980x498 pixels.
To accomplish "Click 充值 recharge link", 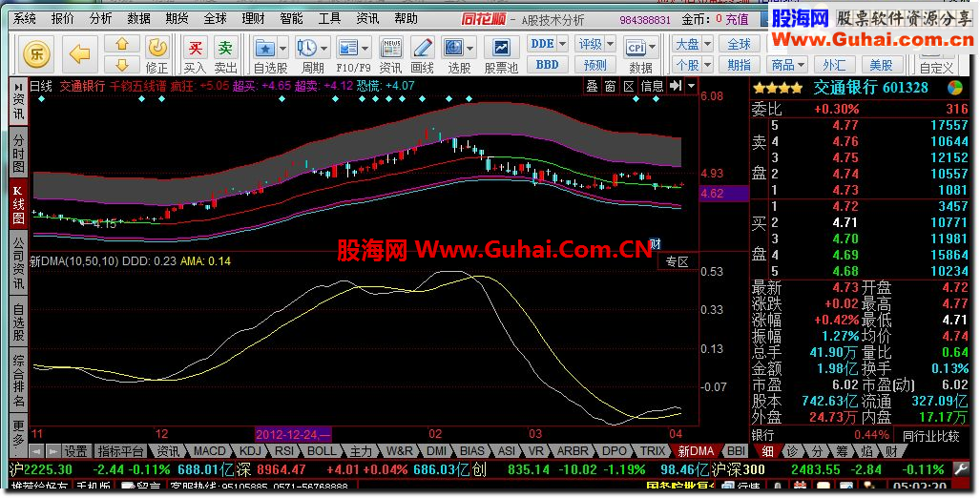I will point(738,19).
